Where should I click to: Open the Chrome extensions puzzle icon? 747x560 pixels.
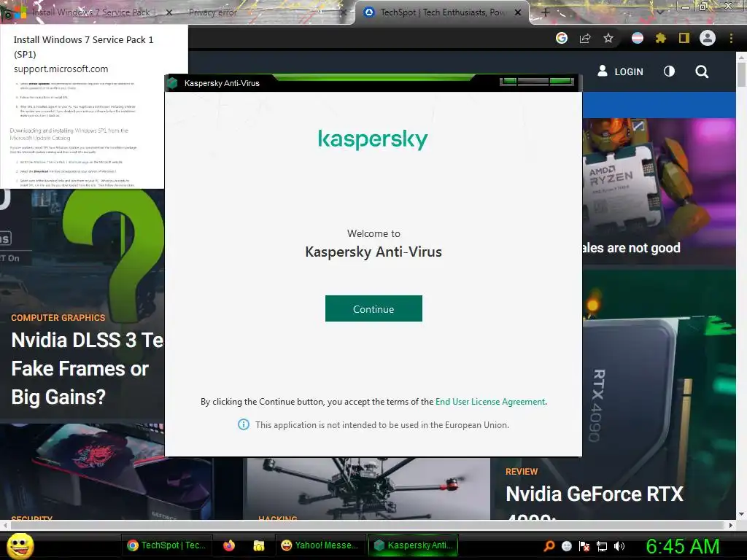[x=660, y=38]
